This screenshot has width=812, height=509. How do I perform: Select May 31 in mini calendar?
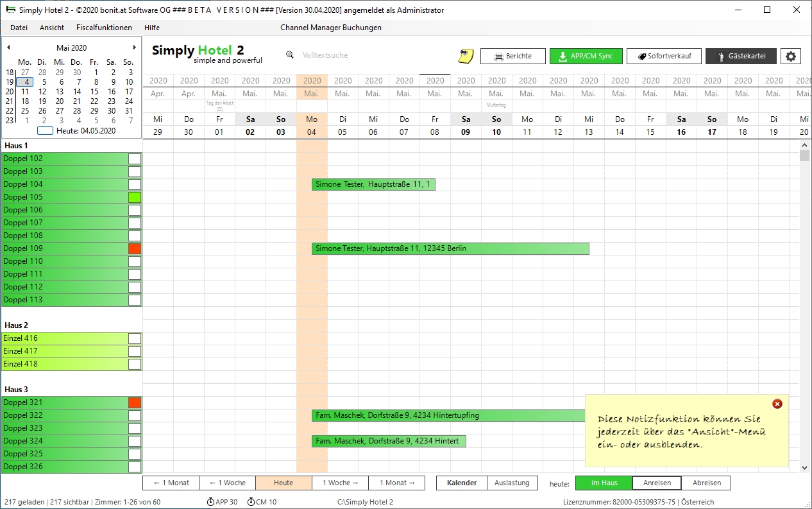pos(129,110)
